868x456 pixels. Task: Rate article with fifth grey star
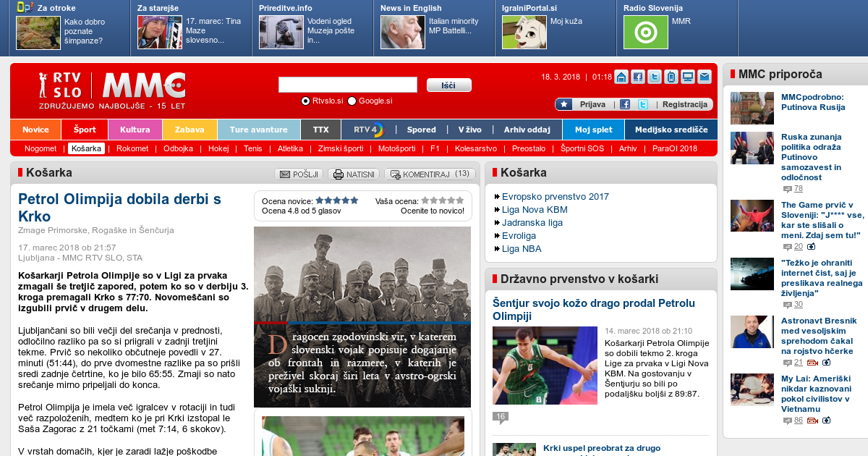460,200
